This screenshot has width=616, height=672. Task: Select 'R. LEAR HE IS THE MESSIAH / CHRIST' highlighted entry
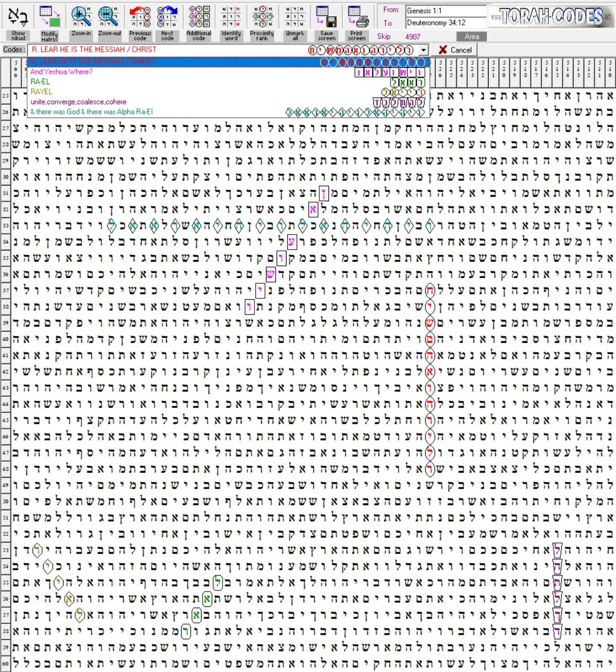[x=228, y=62]
